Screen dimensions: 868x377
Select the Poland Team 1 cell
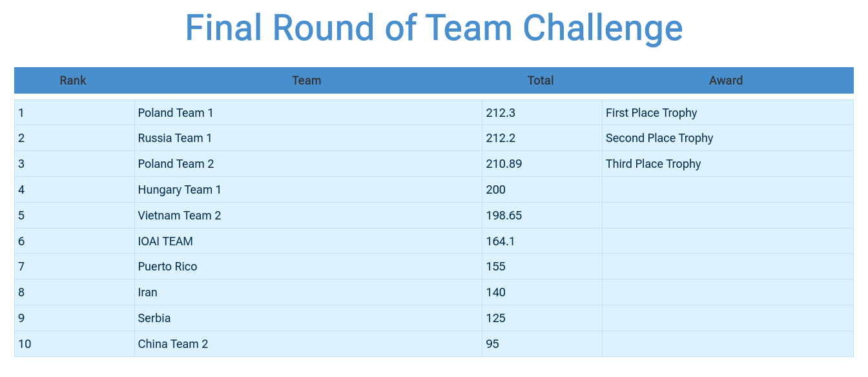[x=176, y=113]
